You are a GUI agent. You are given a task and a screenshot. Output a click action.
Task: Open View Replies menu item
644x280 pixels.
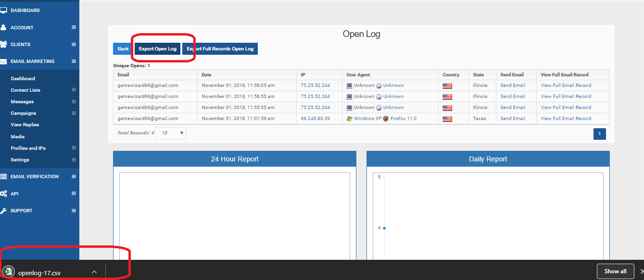(25, 125)
